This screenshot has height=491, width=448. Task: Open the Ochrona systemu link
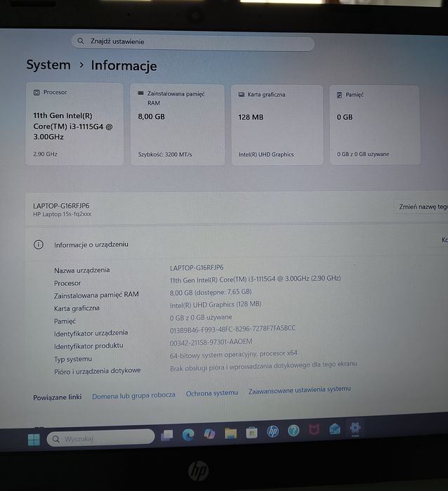[212, 393]
